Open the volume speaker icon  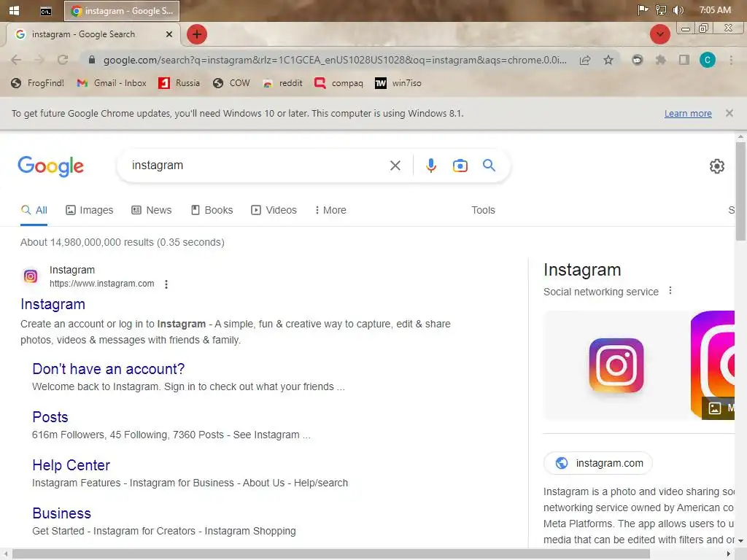coord(678,10)
